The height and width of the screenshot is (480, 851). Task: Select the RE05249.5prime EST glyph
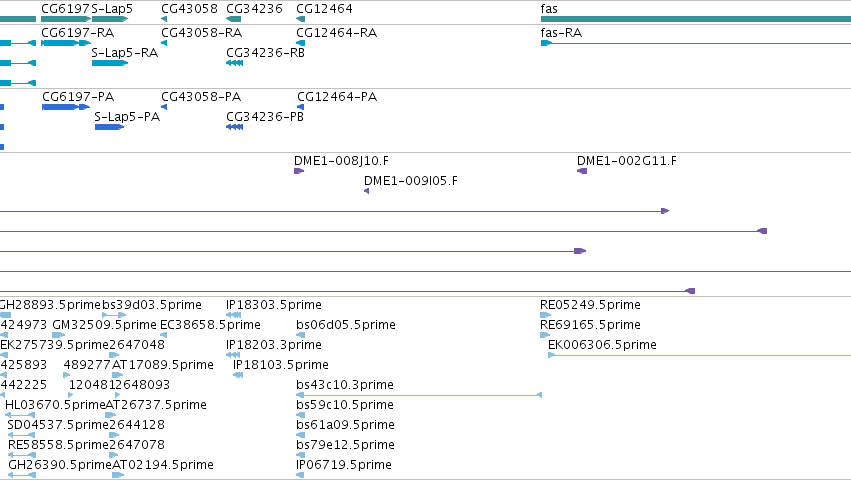545,315
